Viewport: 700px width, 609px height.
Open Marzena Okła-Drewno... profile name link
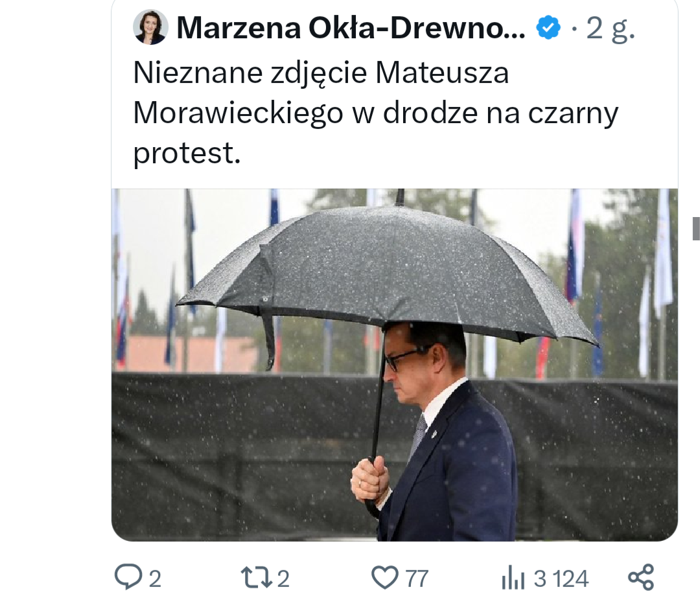351,28
